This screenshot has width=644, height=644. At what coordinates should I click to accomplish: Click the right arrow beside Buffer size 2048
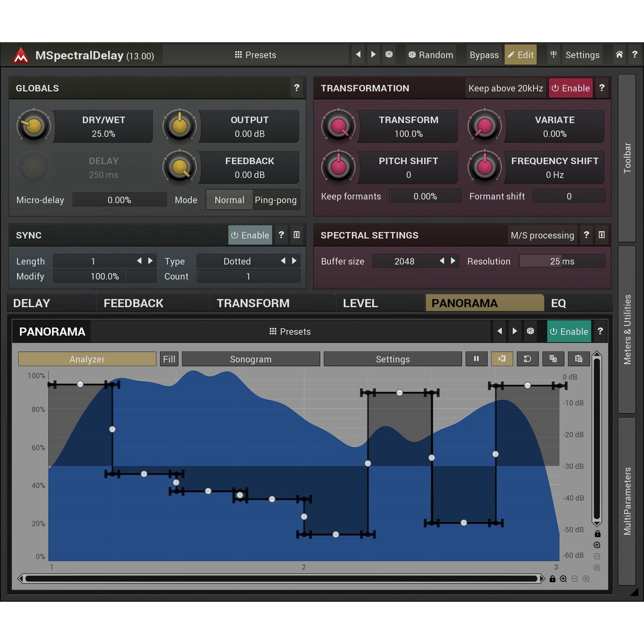tap(453, 261)
